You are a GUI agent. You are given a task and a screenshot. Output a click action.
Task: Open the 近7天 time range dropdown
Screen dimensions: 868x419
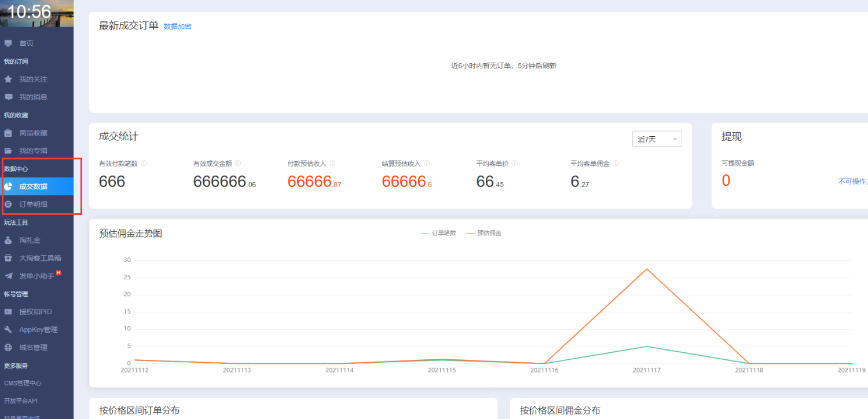pyautogui.click(x=657, y=139)
